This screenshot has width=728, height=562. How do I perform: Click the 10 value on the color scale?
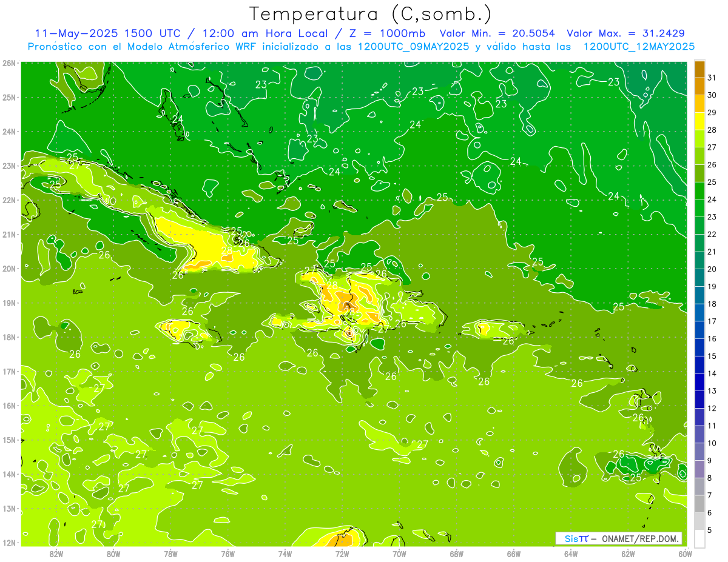tap(712, 443)
